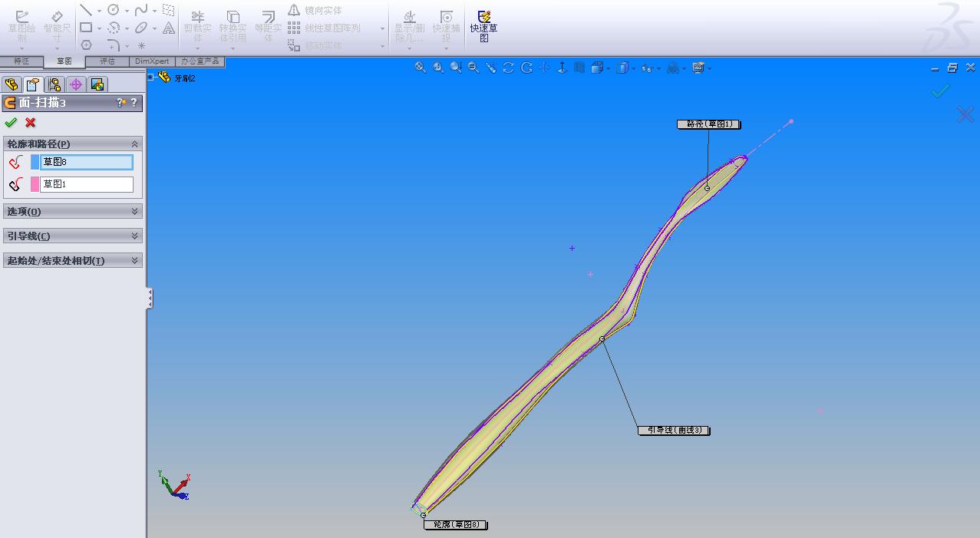
Task: Switch to the 办公室产品 tab
Action: (x=200, y=61)
